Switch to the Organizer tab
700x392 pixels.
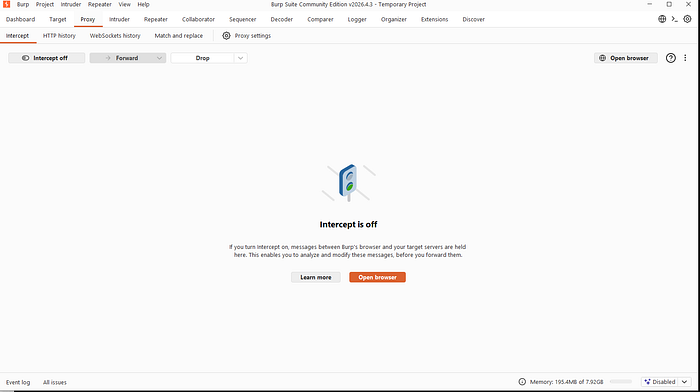[x=394, y=19]
